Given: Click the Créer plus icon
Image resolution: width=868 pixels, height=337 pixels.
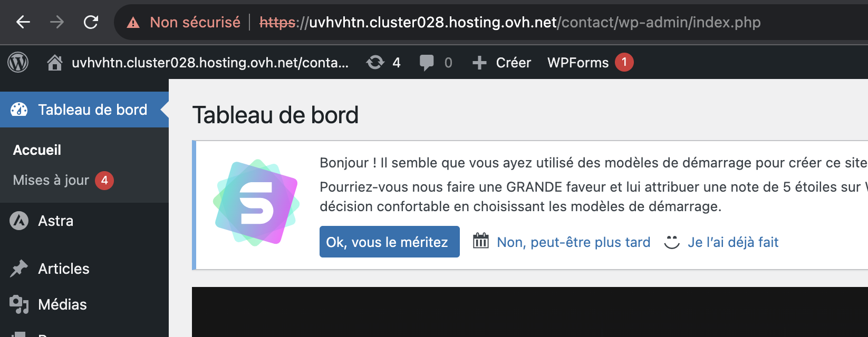Looking at the screenshot, I should (479, 63).
